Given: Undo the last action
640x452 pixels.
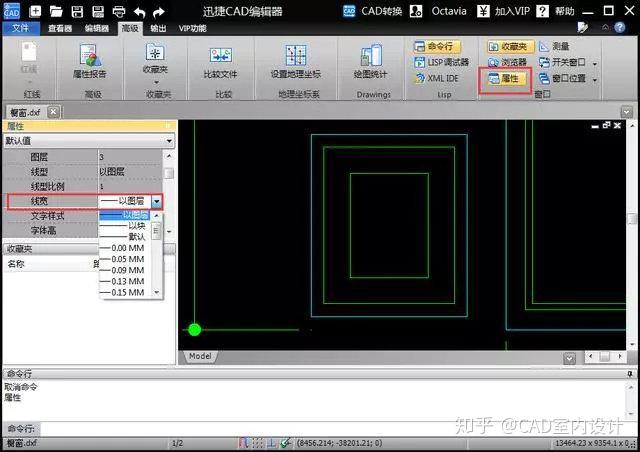Looking at the screenshot, I should pos(139,12).
